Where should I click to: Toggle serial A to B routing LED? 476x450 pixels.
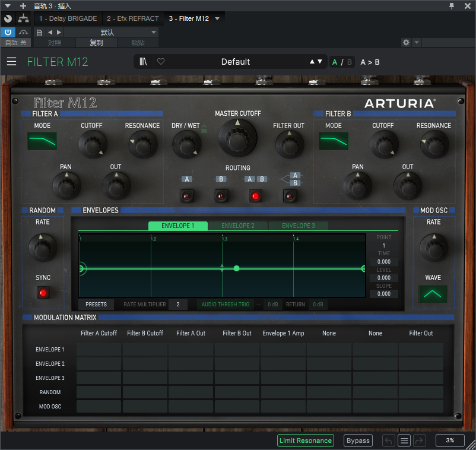pos(255,196)
